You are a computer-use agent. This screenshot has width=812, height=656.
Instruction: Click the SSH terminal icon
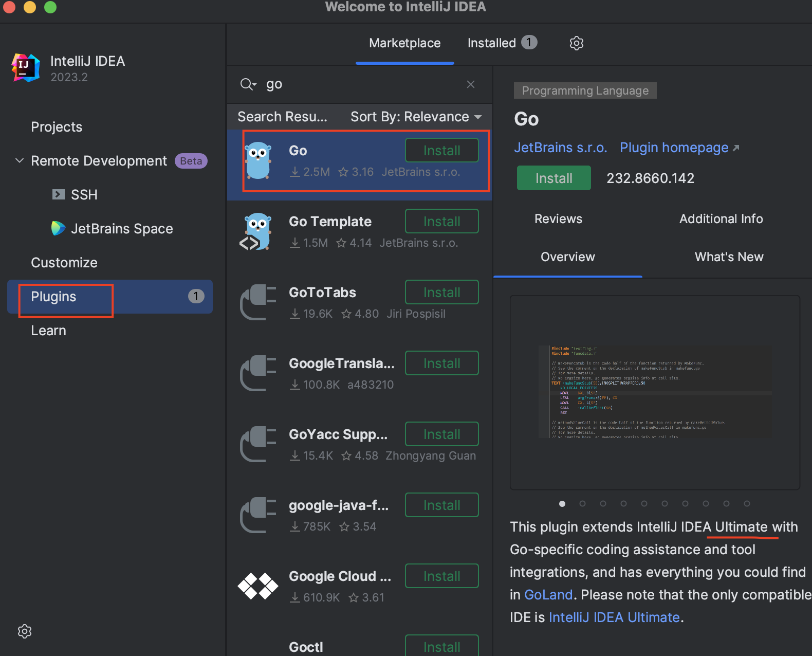point(59,195)
